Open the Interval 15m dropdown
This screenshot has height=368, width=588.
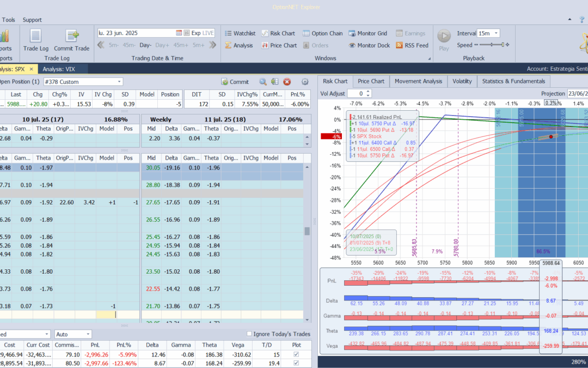[x=496, y=33]
